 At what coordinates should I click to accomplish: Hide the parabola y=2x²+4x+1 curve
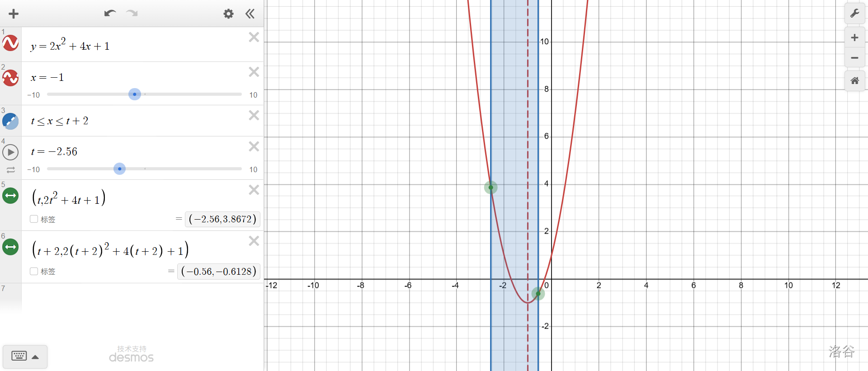click(10, 43)
